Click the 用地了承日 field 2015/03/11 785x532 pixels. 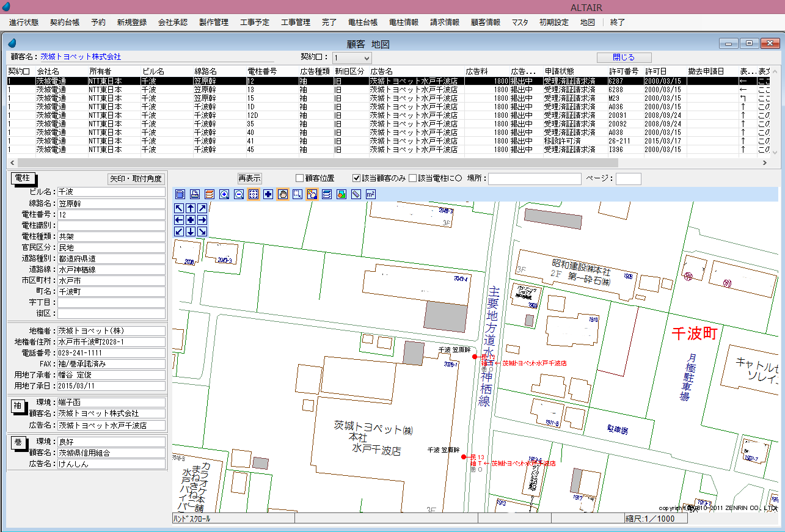(111, 386)
